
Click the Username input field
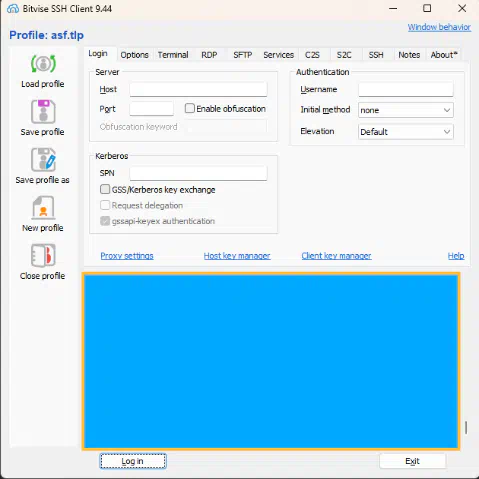(x=406, y=89)
